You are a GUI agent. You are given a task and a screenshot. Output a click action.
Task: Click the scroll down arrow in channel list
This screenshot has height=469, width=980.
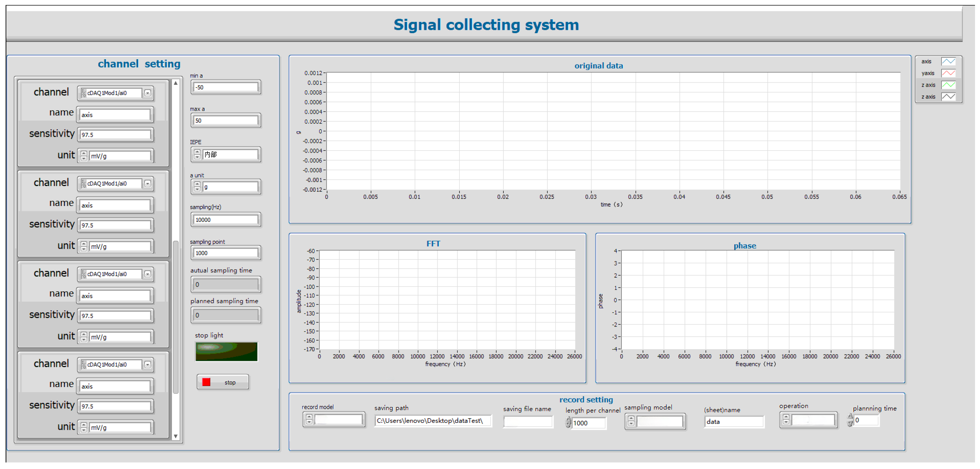point(176,436)
